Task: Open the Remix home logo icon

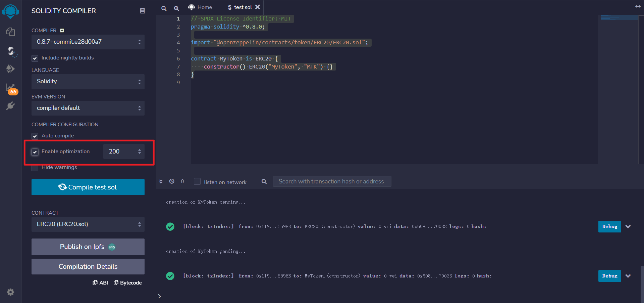Action: coord(10,12)
